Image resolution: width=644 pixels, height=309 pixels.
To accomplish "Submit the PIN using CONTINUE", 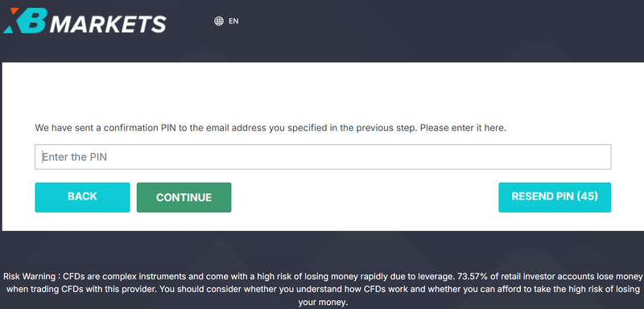I will click(184, 197).
